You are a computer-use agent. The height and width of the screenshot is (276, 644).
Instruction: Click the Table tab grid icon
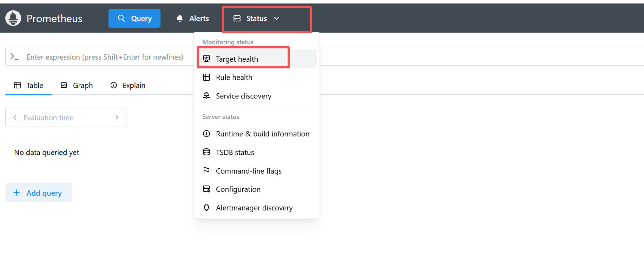18,85
